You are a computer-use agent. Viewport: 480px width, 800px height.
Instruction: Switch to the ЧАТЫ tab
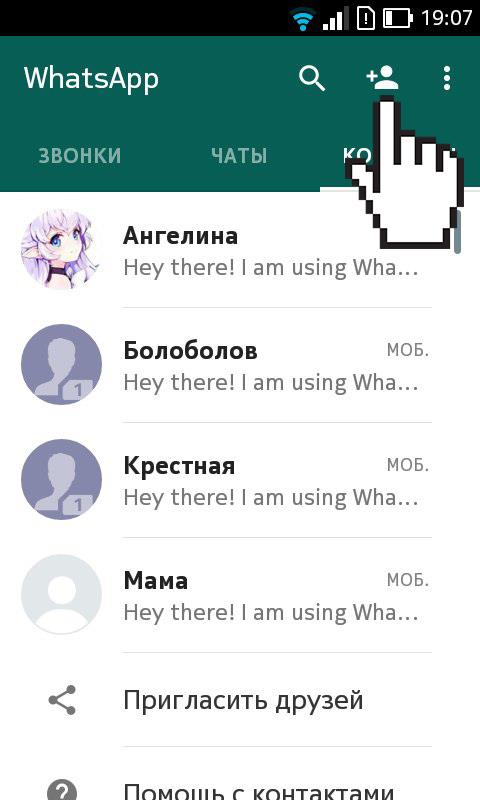point(239,156)
